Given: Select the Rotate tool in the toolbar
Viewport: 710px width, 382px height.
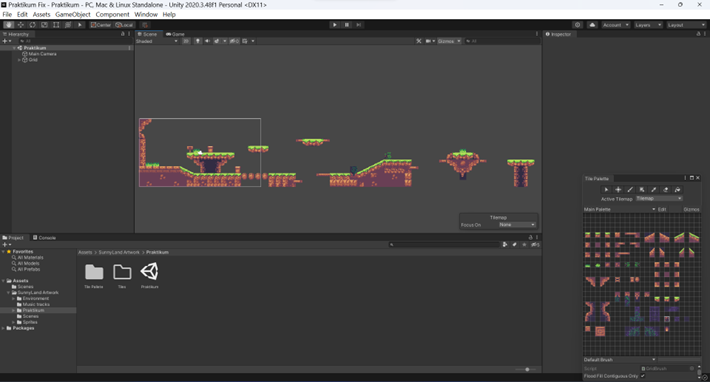Looking at the screenshot, I should coord(32,25).
